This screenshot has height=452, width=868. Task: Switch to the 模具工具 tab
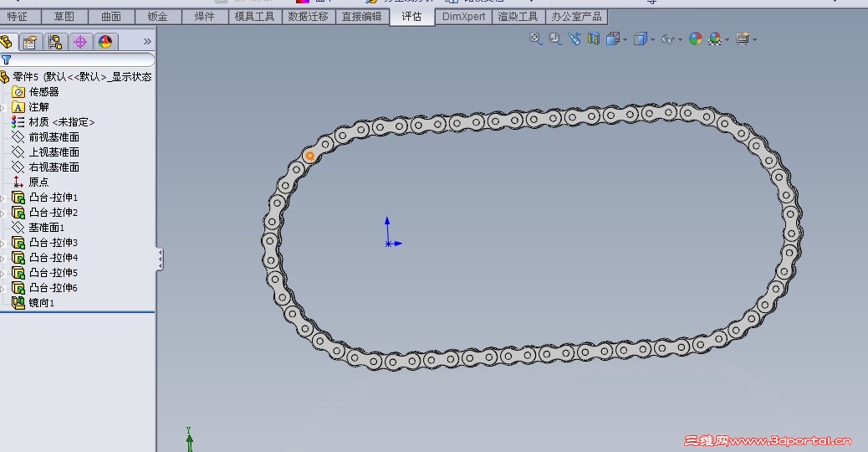click(255, 17)
